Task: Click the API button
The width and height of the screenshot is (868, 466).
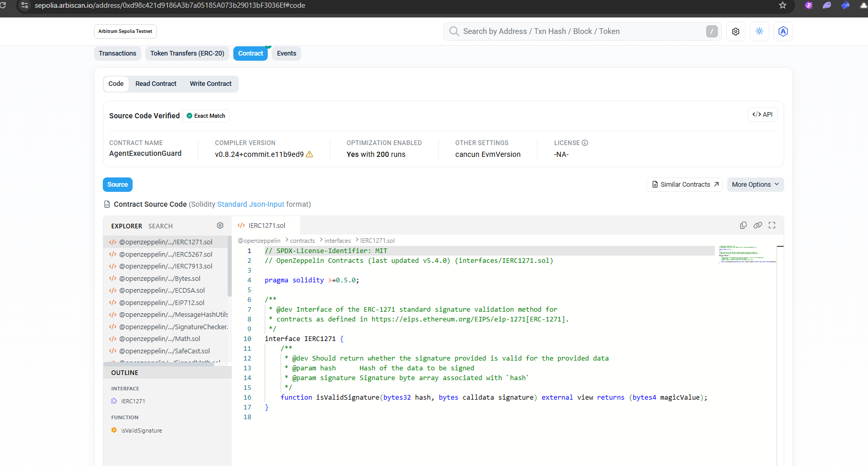Action: coord(763,115)
